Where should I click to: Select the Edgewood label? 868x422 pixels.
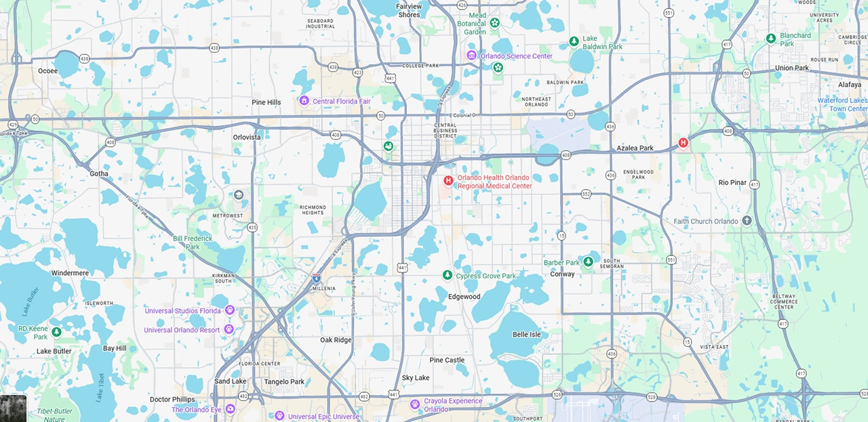click(x=464, y=297)
